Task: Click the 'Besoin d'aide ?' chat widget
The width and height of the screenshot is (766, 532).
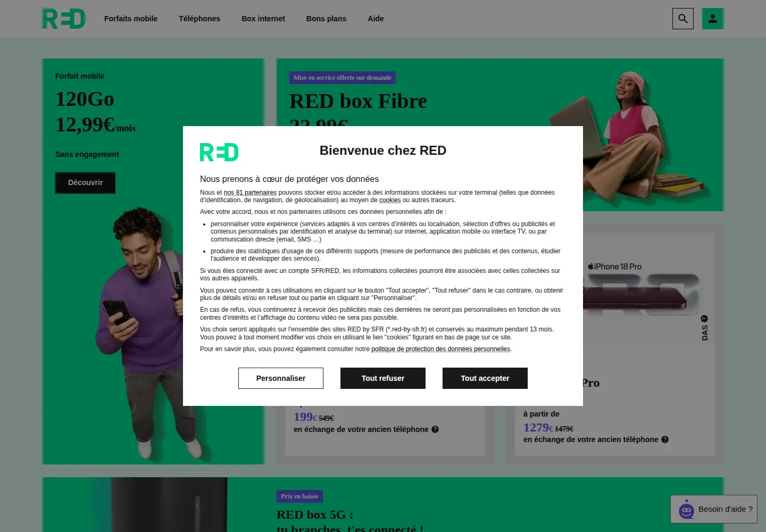Action: tap(714, 509)
